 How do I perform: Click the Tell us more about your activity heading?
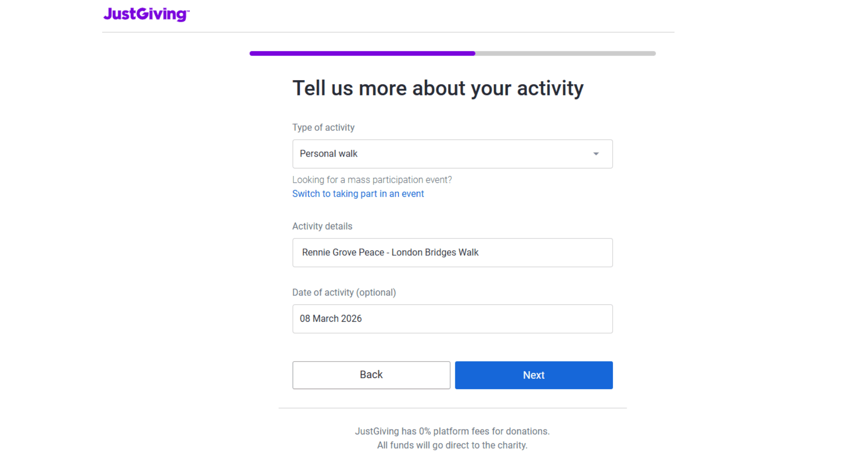[438, 88]
